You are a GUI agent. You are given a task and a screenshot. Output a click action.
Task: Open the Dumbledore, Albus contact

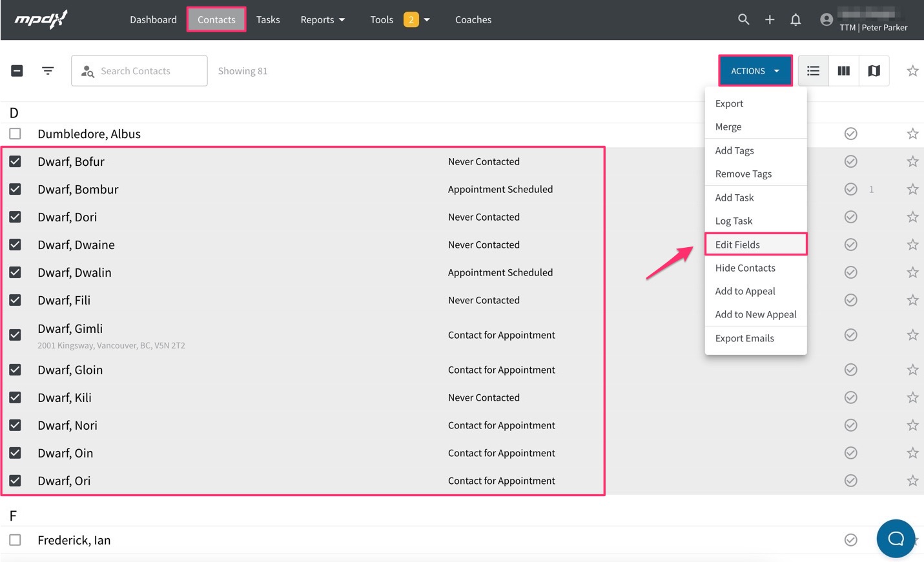pyautogui.click(x=89, y=134)
